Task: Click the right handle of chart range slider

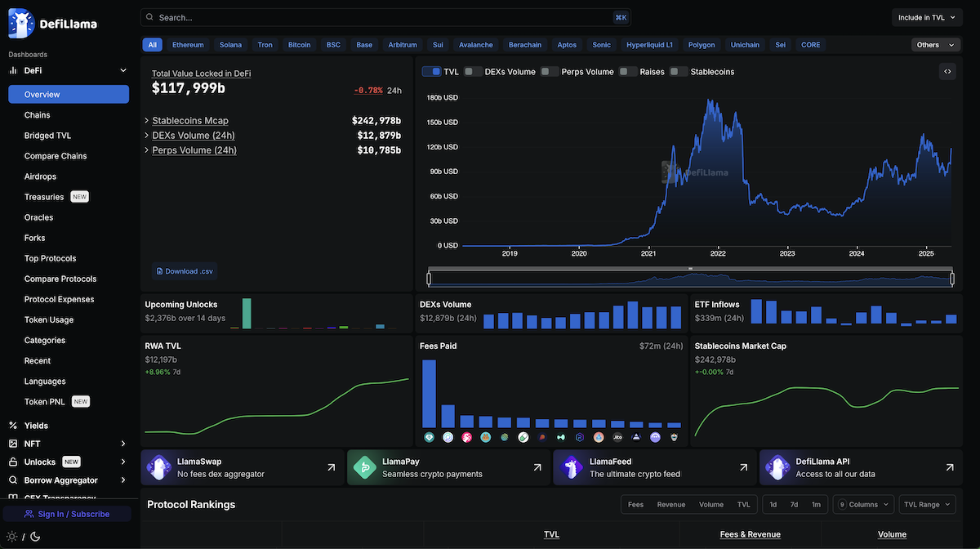Action: (x=952, y=279)
